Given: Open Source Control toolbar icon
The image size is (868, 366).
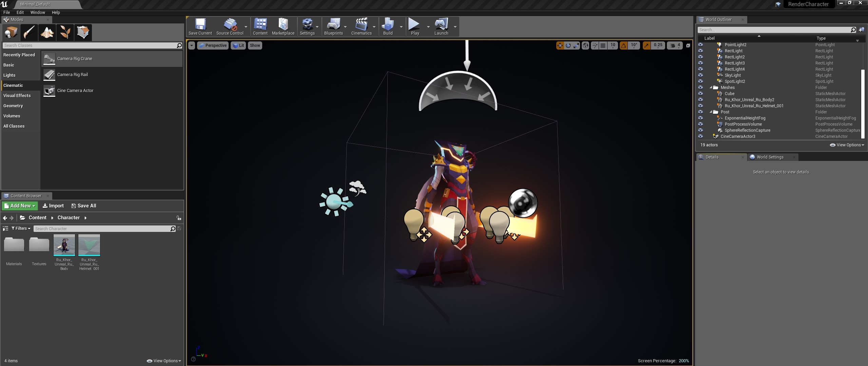Looking at the screenshot, I should 230,27.
